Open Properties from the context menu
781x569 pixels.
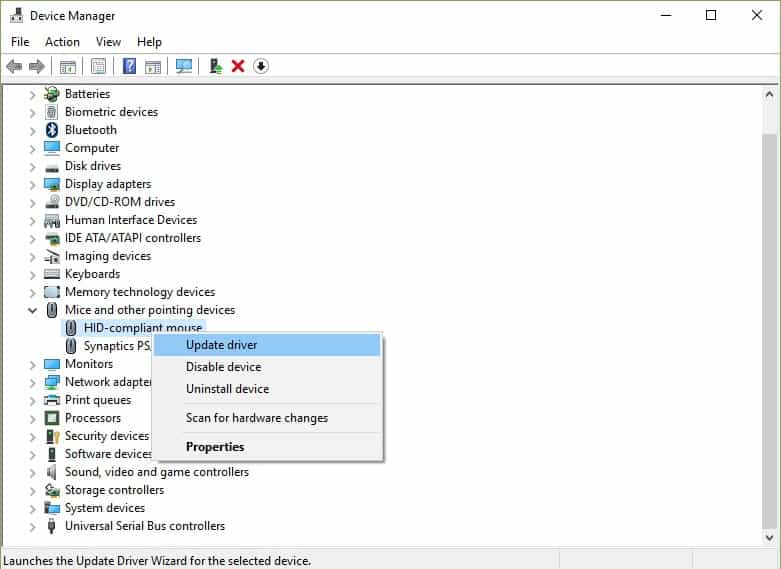click(x=215, y=447)
